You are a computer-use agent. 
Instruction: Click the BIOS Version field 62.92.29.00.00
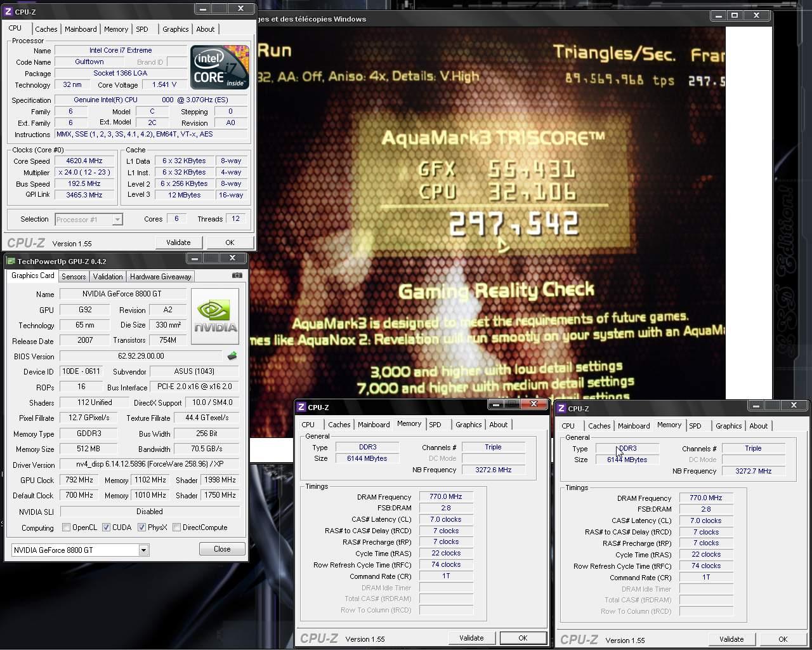(x=141, y=356)
